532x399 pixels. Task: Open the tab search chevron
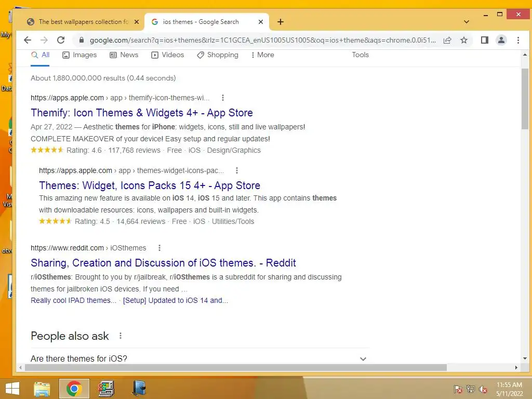coord(467,22)
